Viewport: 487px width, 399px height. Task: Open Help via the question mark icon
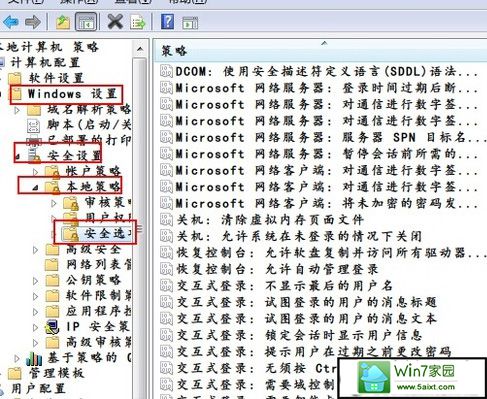click(167, 22)
